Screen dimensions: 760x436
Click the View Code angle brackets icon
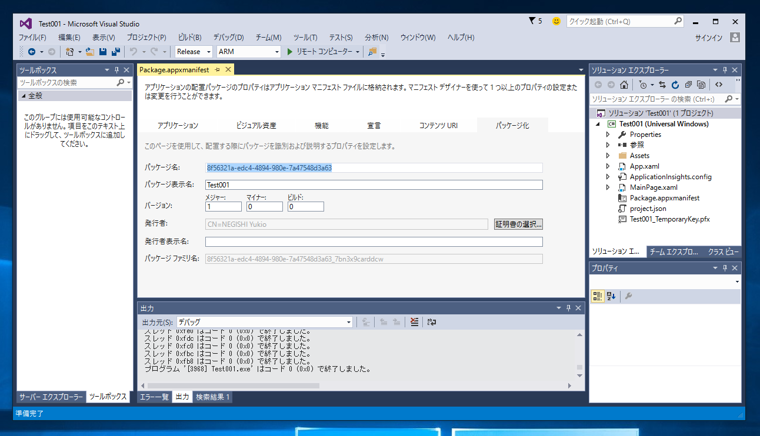pos(719,85)
